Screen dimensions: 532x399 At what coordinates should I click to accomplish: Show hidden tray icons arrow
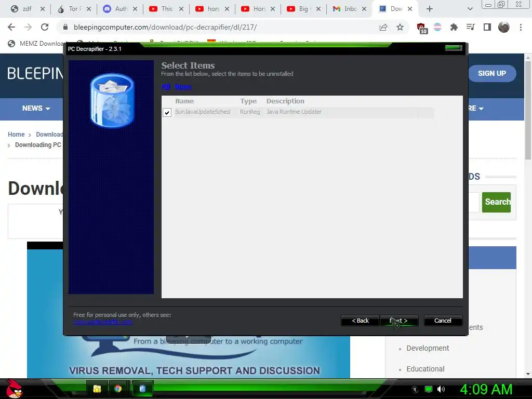[415, 390]
